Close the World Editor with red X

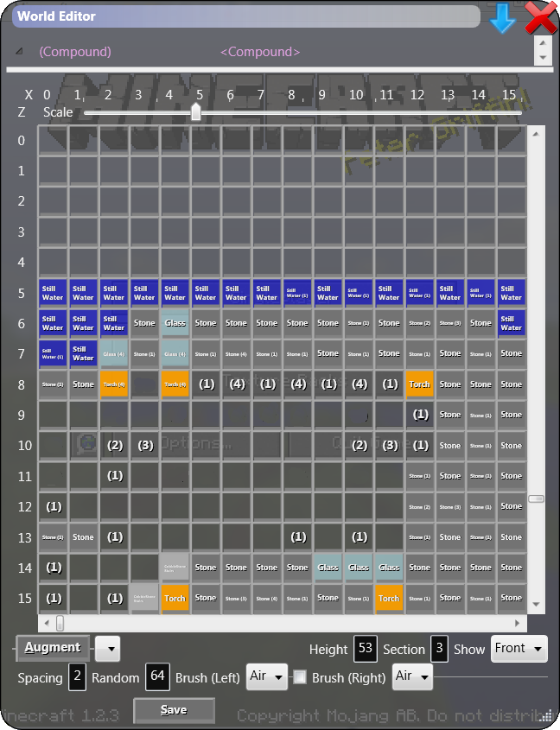[x=541, y=17]
